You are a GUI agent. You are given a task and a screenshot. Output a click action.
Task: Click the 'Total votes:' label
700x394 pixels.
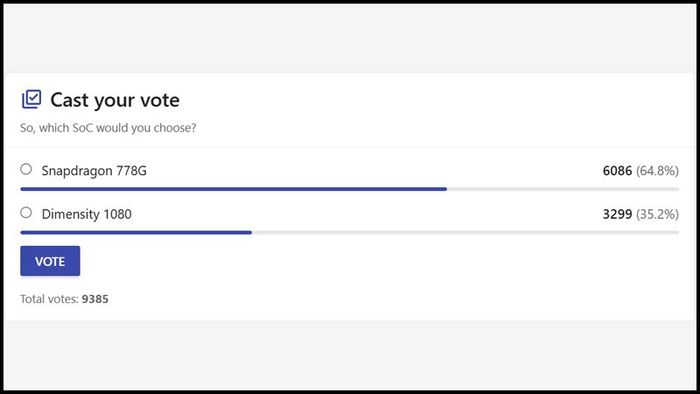(50, 299)
